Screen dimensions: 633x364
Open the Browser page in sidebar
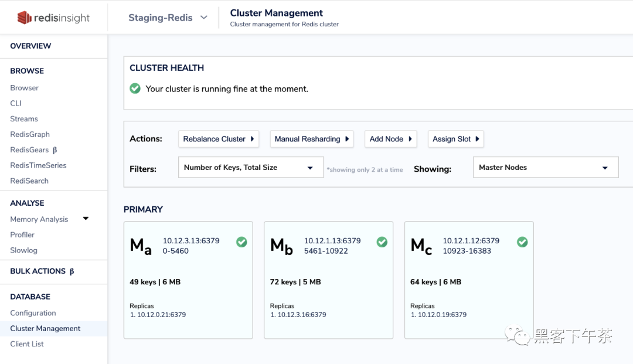tap(25, 88)
